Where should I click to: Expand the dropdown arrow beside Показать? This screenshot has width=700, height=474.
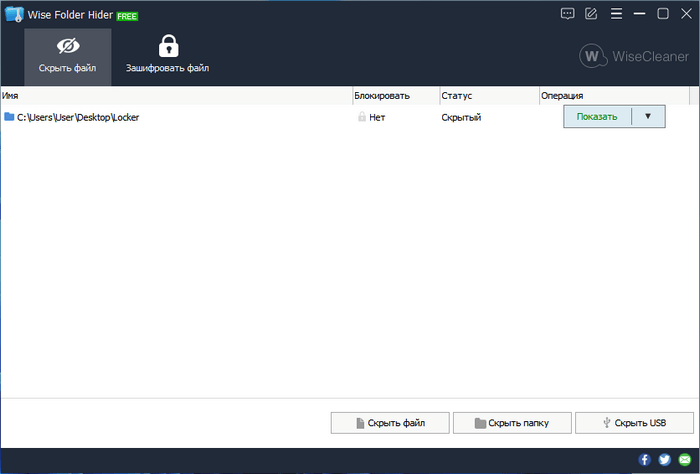coord(648,116)
